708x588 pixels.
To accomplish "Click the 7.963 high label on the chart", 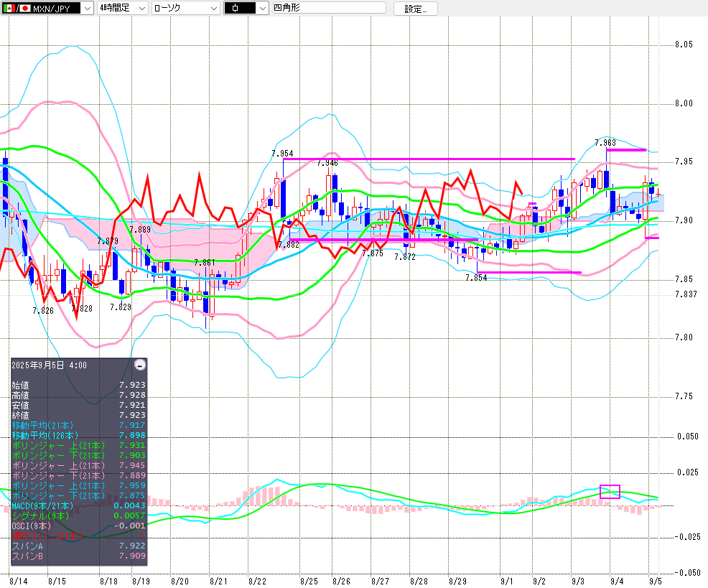I will click(605, 143).
